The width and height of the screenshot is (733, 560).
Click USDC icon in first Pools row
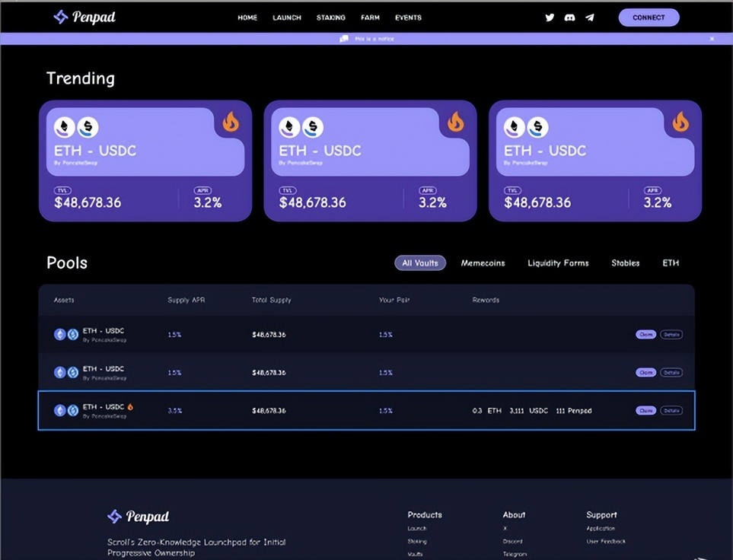[x=73, y=334]
